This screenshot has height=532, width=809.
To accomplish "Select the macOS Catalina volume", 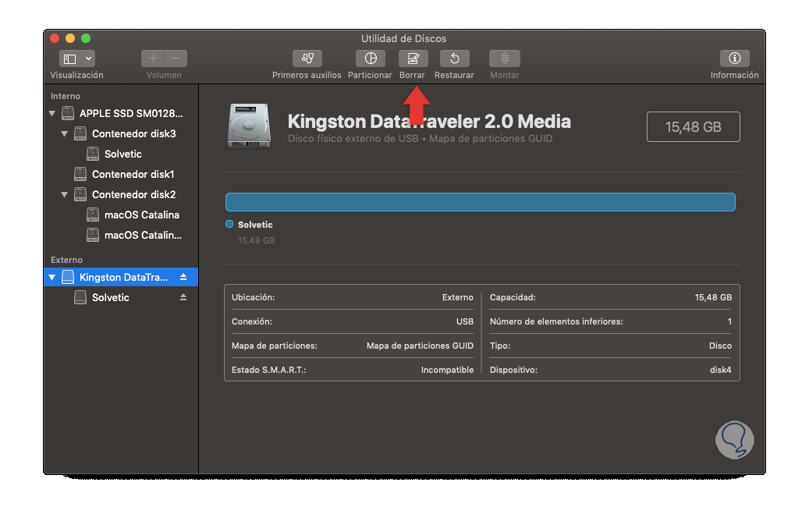I will point(121,215).
